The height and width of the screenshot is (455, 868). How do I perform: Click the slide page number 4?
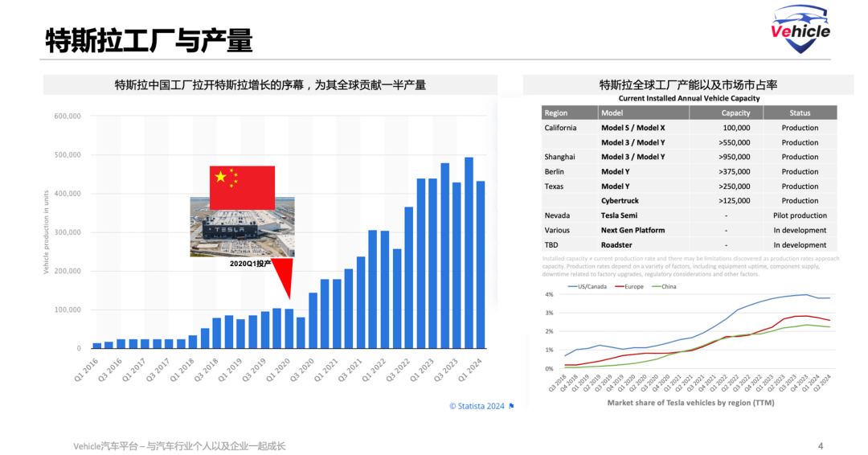point(821,446)
